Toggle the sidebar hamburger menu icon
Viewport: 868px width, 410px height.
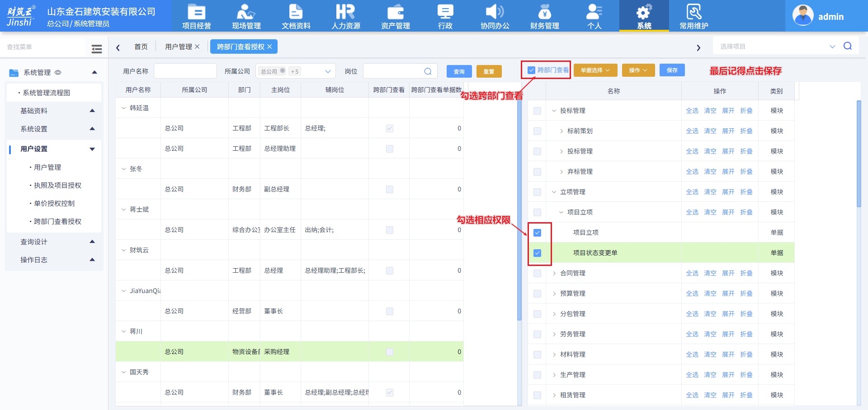coord(97,49)
